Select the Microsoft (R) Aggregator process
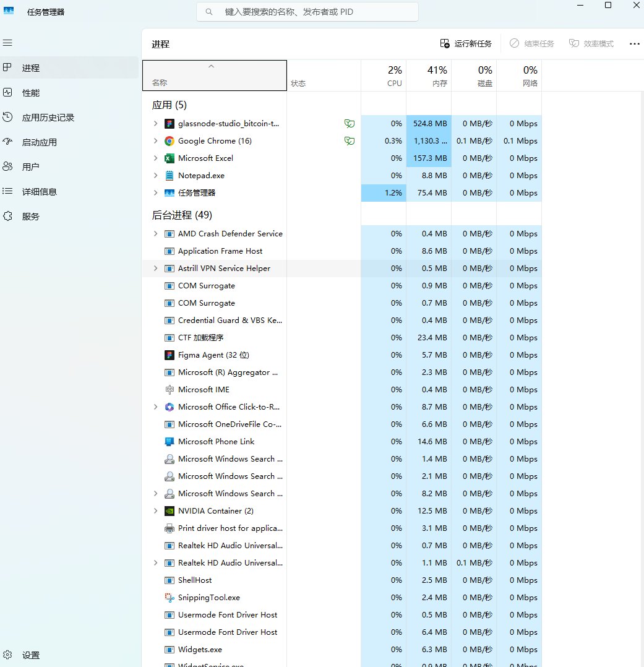Viewport: 644px width, 667px height. click(341, 372)
